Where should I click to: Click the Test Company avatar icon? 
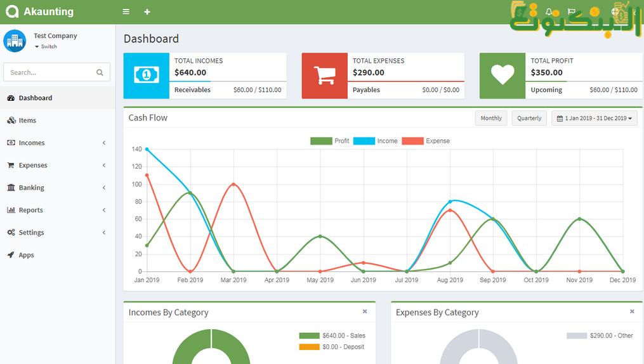point(15,41)
